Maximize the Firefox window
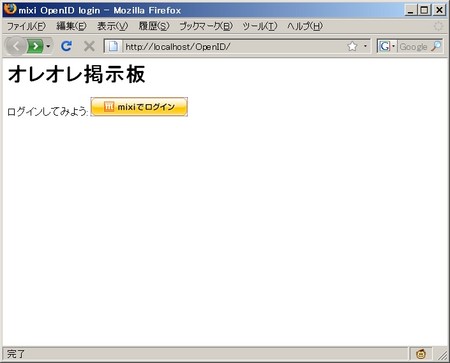The height and width of the screenshot is (363, 450). tap(424, 10)
